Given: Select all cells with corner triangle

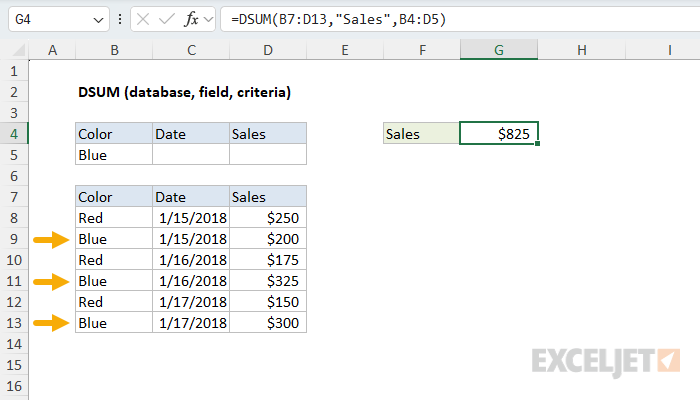Looking at the screenshot, I should click(x=17, y=50).
